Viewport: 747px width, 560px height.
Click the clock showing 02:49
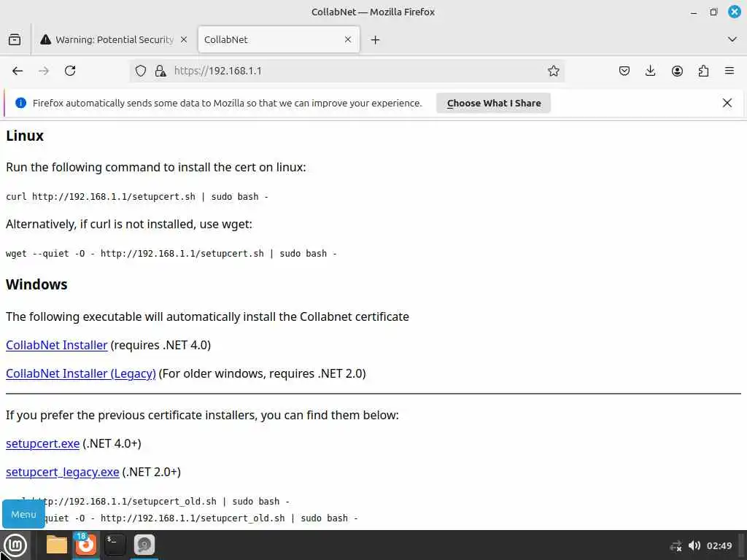(x=719, y=545)
